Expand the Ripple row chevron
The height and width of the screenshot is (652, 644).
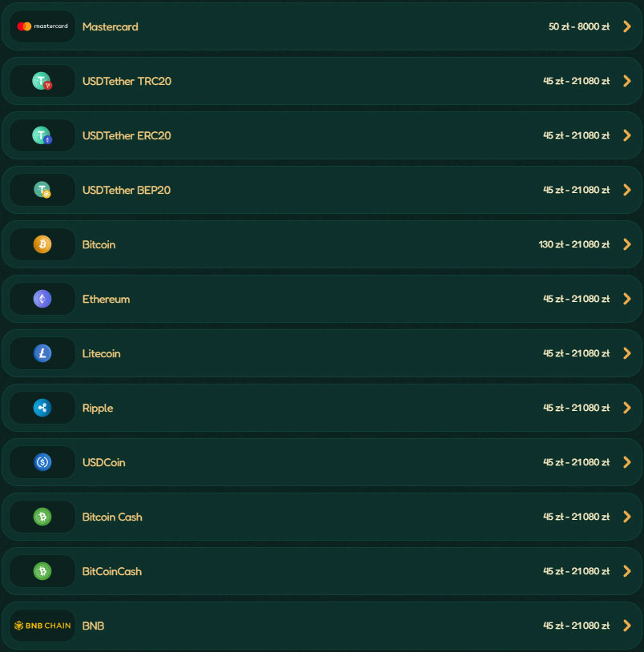tap(627, 408)
